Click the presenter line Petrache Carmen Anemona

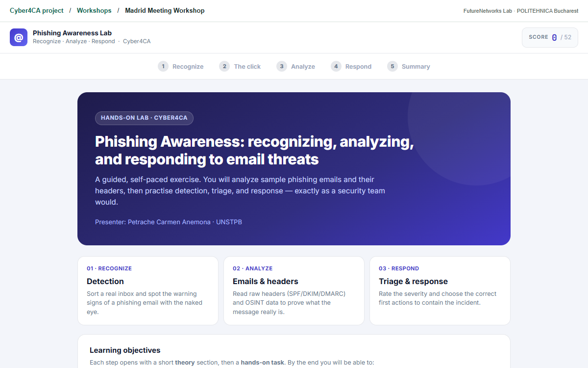169,222
